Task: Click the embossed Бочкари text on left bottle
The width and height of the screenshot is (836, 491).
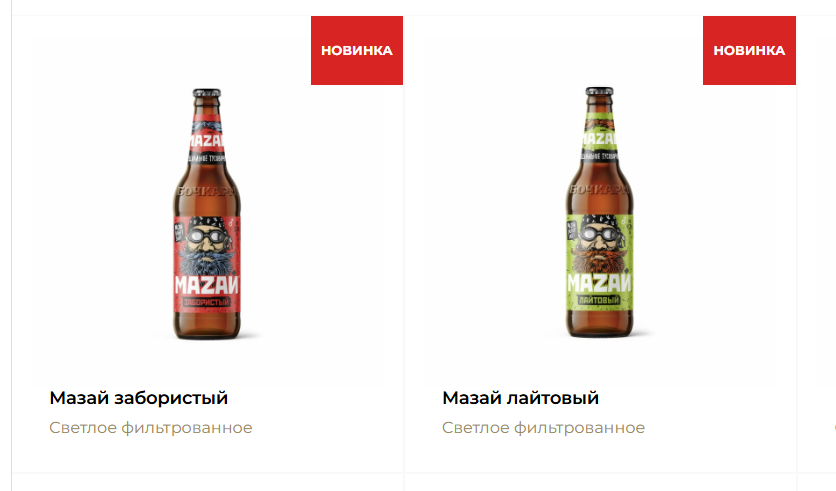Action: (x=207, y=191)
